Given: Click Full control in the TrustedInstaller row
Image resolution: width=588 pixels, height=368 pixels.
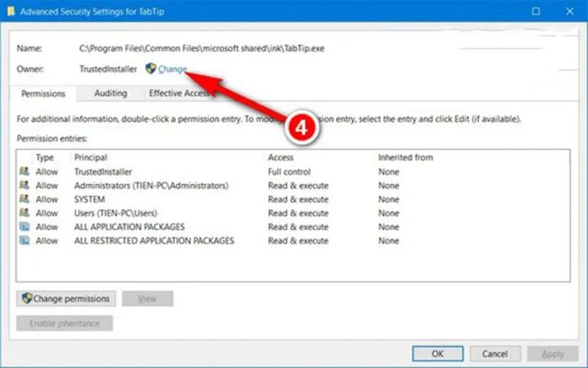Looking at the screenshot, I should pos(289,171).
